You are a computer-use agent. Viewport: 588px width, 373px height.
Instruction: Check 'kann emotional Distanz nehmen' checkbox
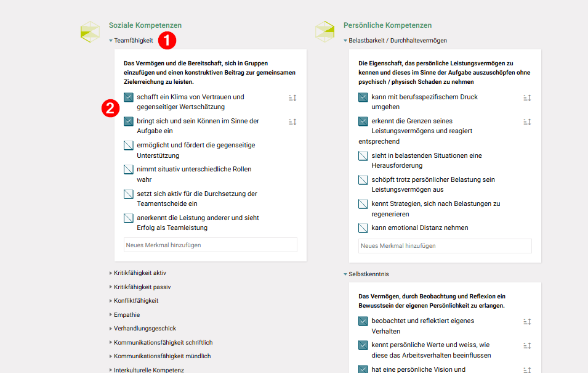click(363, 228)
